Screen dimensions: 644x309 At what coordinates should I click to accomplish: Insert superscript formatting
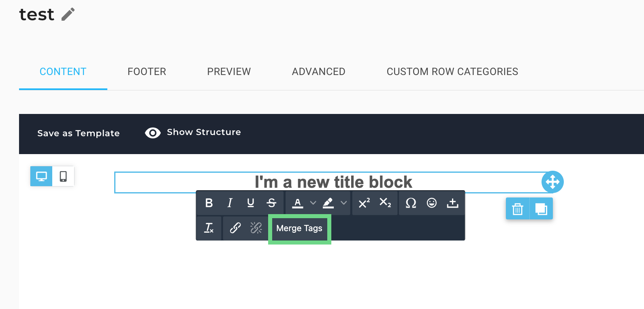tap(364, 203)
